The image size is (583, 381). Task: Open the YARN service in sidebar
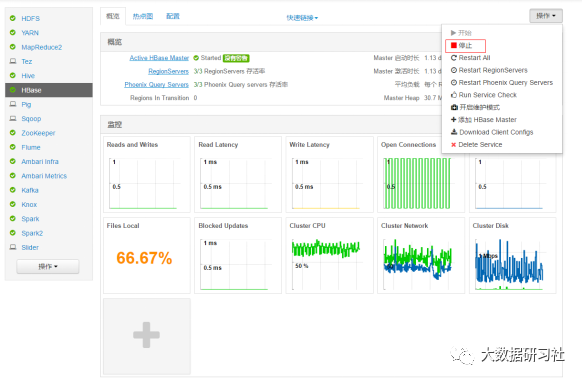click(30, 33)
